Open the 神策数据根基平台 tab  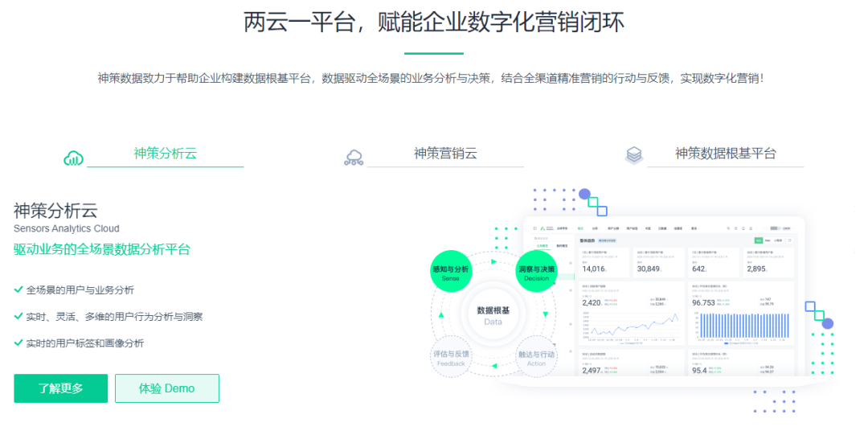[x=725, y=154]
